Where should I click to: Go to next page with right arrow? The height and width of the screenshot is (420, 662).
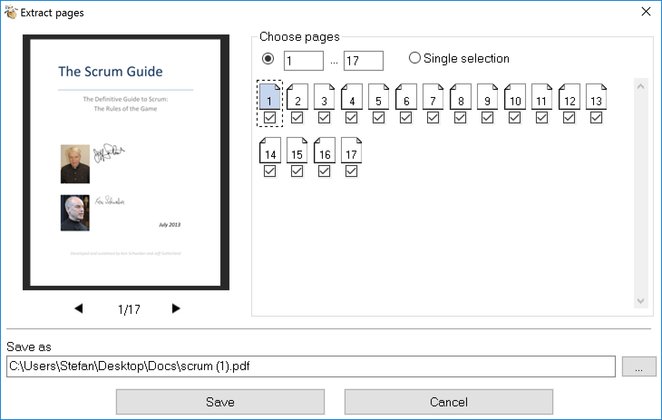[x=176, y=309]
